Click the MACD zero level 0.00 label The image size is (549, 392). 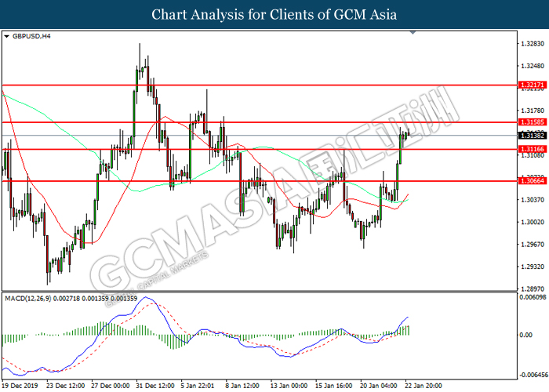pos(526,335)
